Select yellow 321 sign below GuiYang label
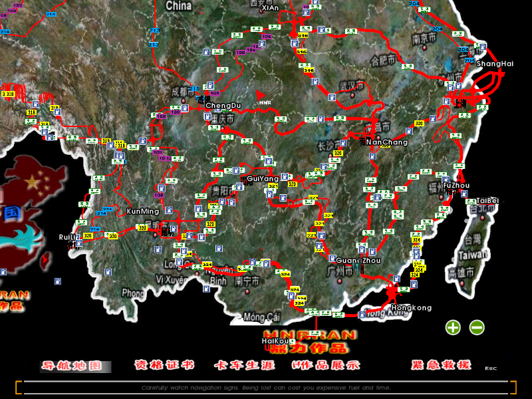The height and width of the screenshot is (399, 532). [273, 186]
